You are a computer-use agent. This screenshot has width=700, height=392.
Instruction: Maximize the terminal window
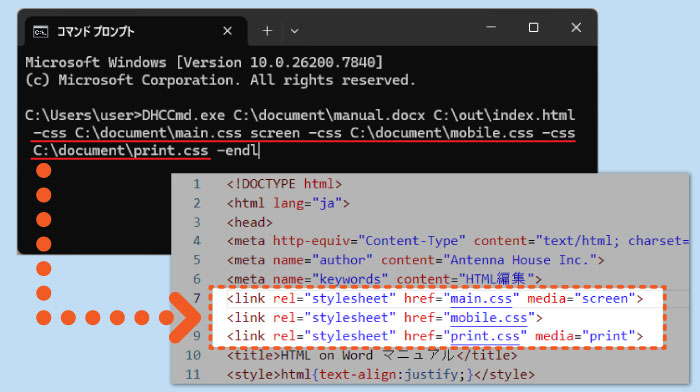[x=533, y=28]
